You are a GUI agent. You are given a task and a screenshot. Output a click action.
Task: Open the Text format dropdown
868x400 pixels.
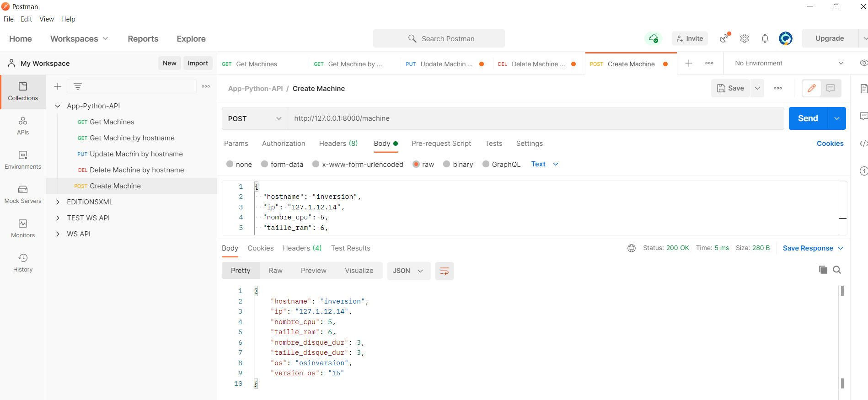545,164
